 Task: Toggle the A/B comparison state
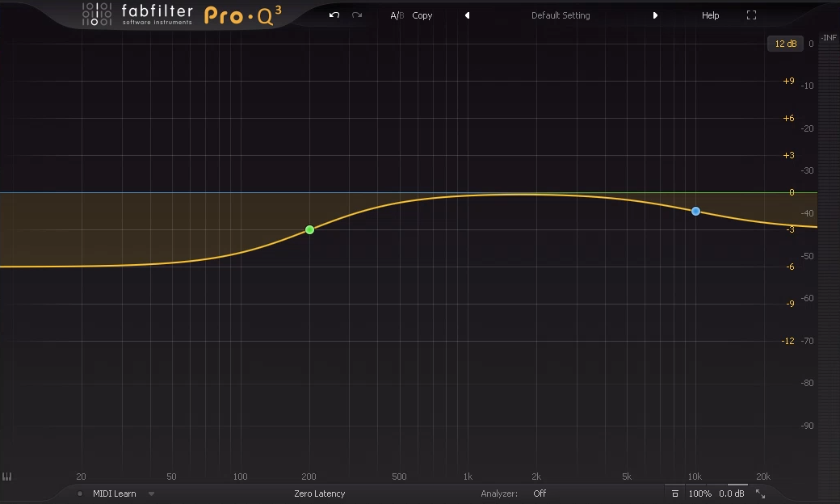click(x=397, y=15)
